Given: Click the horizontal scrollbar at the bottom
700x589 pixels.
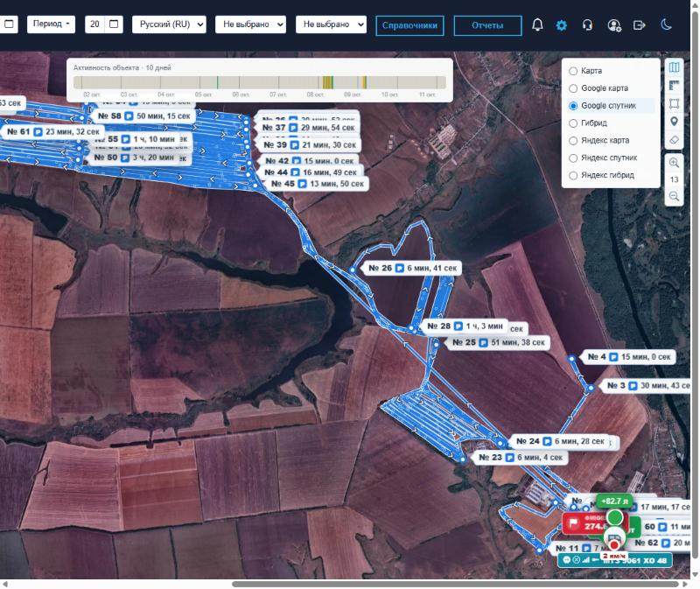Looking at the screenshot, I should coord(455,584).
